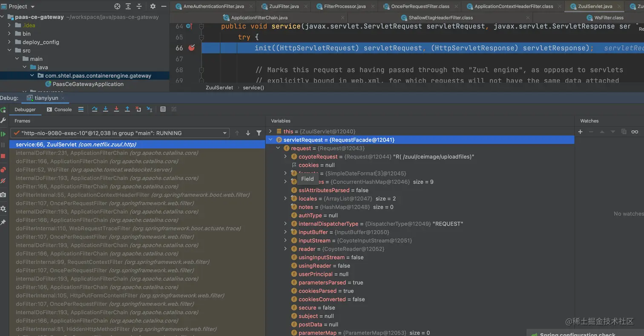The image size is (644, 336).
Task: Expand the coyoteRequest field
Action: coord(285,156)
